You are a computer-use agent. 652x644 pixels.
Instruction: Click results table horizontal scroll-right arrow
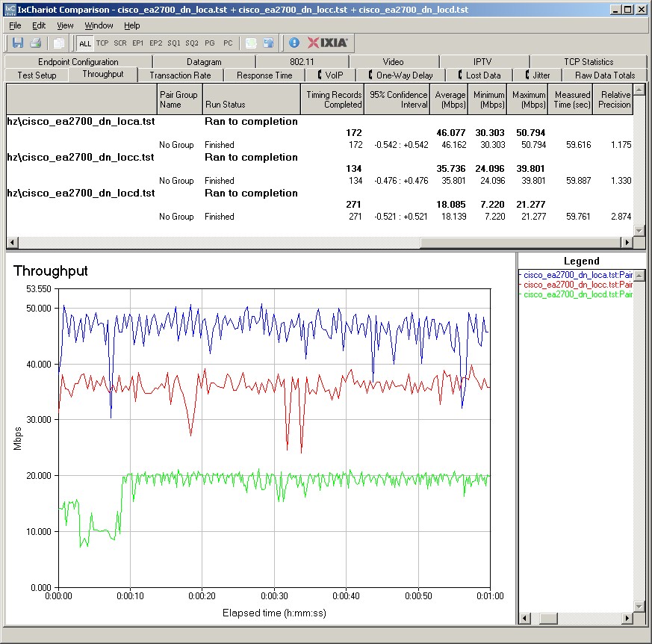pos(627,242)
